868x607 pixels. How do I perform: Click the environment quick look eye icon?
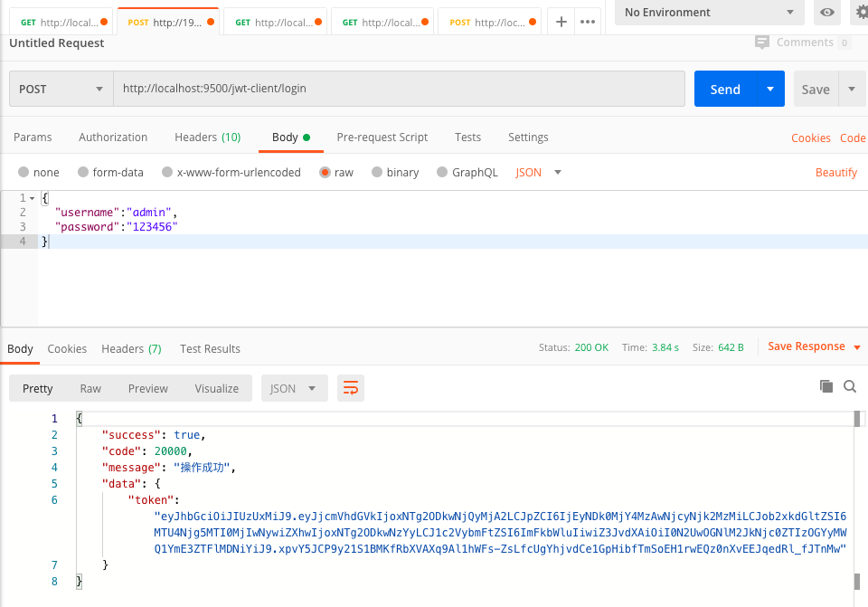826,13
